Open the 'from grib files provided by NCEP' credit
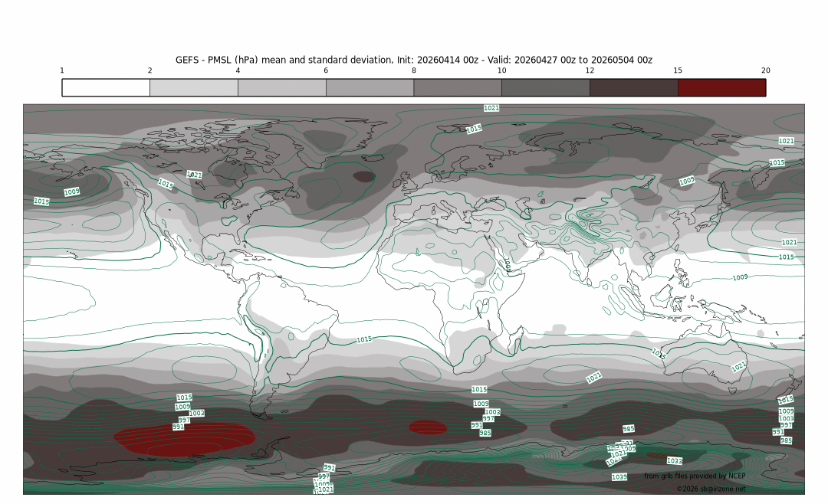 [694, 476]
